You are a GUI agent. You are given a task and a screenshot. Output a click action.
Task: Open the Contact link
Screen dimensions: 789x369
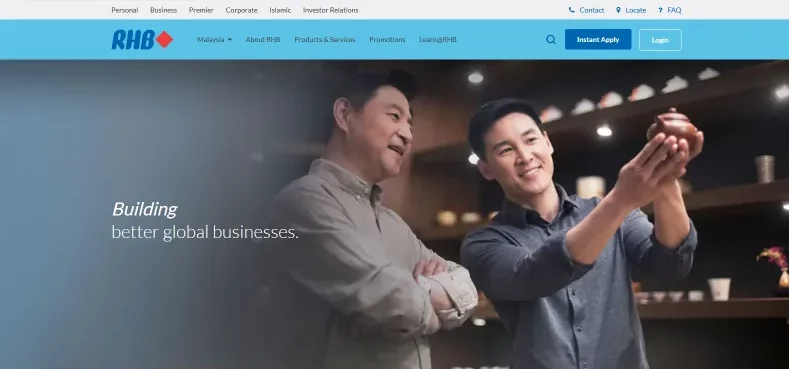click(592, 10)
